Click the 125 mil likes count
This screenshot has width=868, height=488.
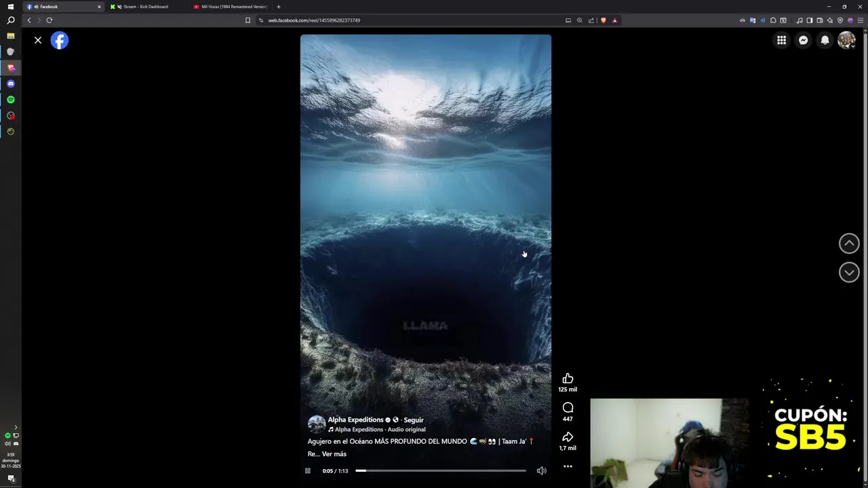[568, 390]
